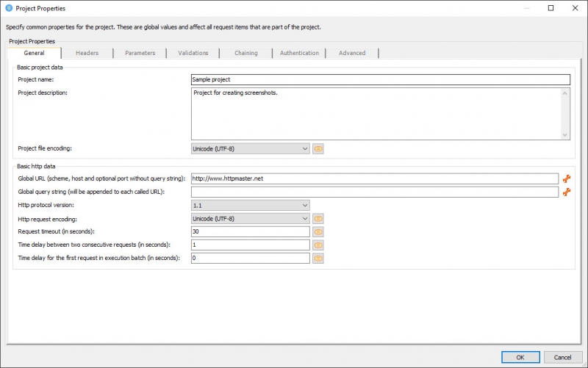Click the 'Http protocol version:' label
This screenshot has height=368, width=588.
pos(46,205)
